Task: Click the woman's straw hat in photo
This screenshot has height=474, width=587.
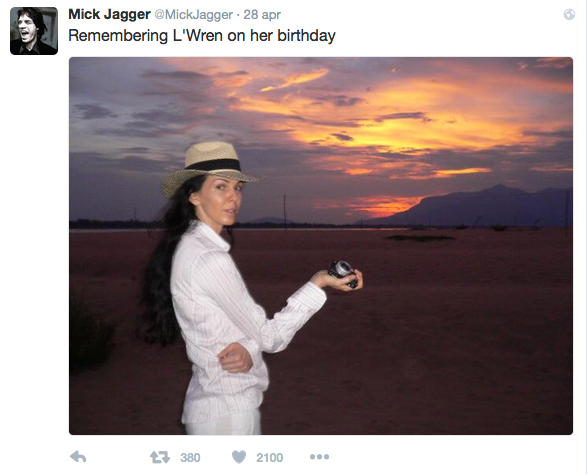Action: [210, 167]
